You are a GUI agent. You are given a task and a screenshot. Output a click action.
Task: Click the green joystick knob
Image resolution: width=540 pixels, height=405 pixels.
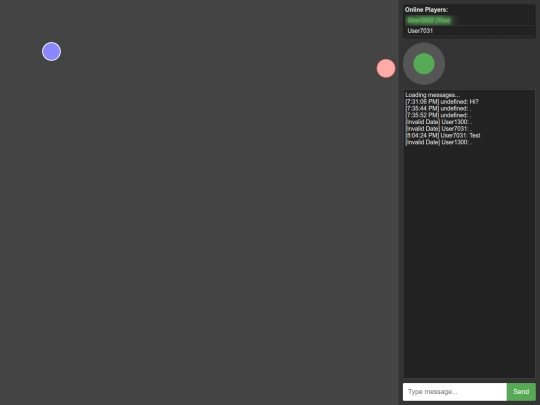(x=424, y=64)
